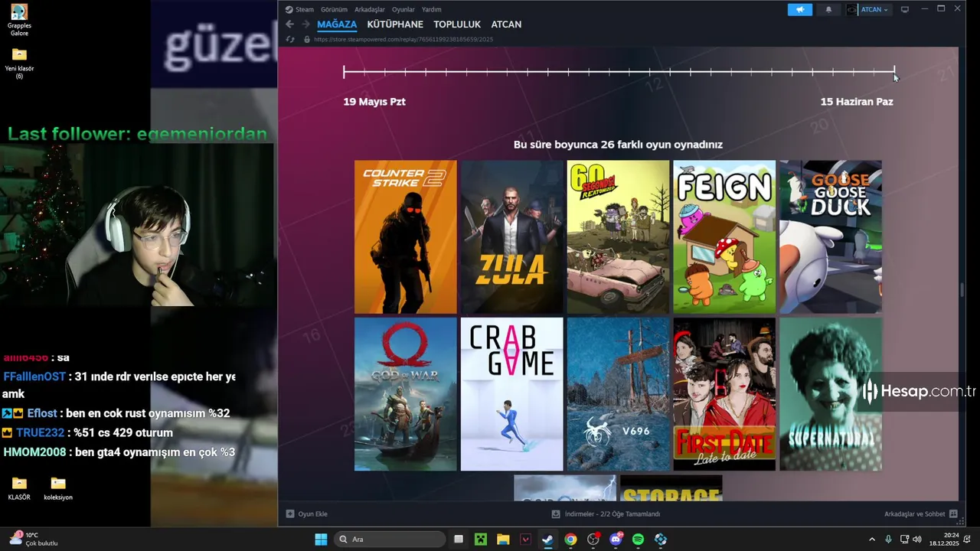Screen dimensions: 980x551
Task: Open the ATCAN profile tab
Action: [506, 24]
